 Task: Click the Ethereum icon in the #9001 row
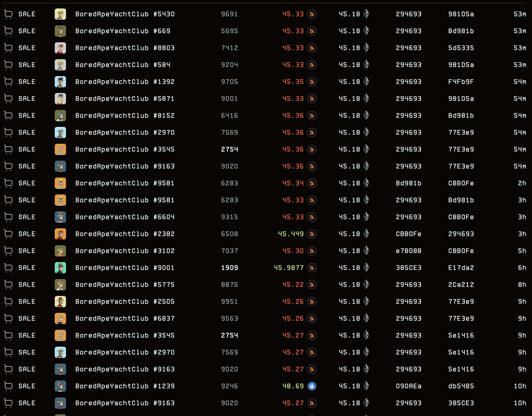tap(366, 267)
